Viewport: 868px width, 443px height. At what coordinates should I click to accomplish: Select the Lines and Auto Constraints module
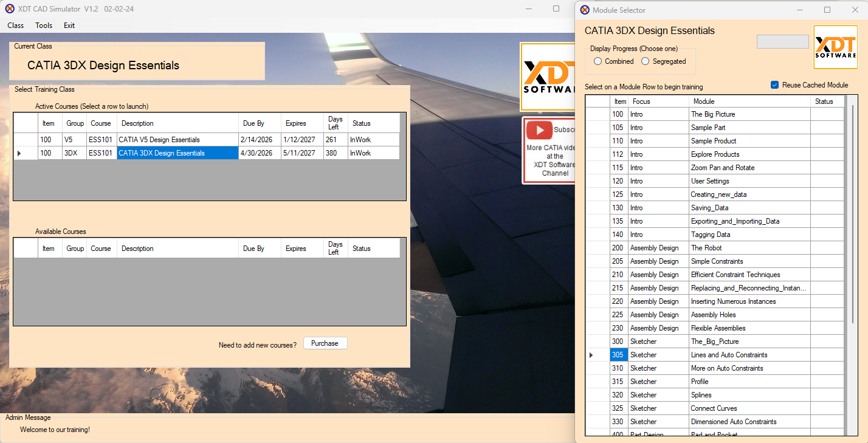point(715,355)
